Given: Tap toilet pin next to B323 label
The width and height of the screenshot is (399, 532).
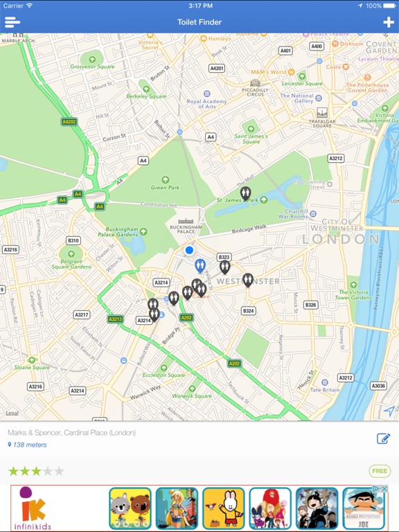Looking at the screenshot, I should (x=224, y=267).
